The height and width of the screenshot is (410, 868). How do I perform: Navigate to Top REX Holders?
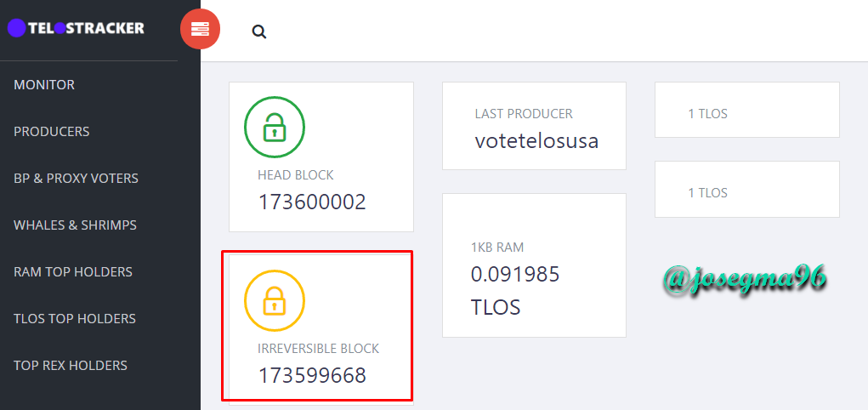[71, 366]
